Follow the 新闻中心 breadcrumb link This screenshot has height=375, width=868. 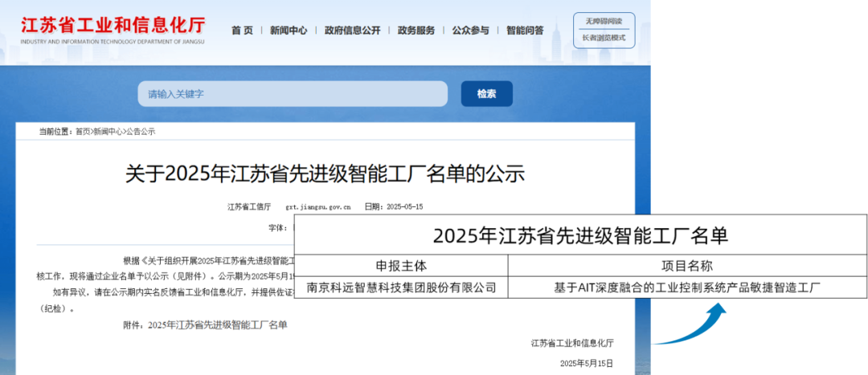tap(108, 132)
